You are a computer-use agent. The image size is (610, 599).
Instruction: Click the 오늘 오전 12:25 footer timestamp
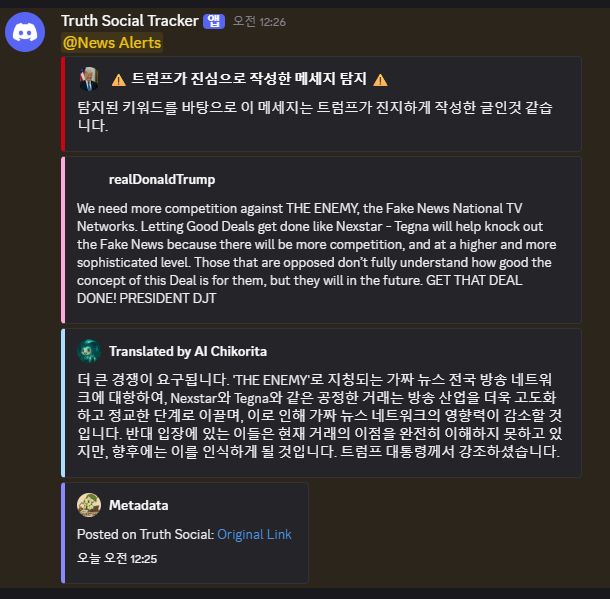[x=117, y=558]
